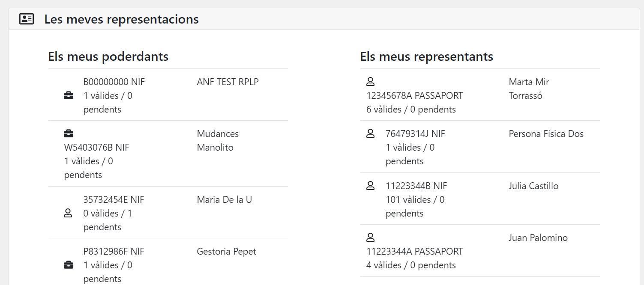The image size is (644, 285).
Task: Click the ID card icon beside the page title
Action: point(27,19)
